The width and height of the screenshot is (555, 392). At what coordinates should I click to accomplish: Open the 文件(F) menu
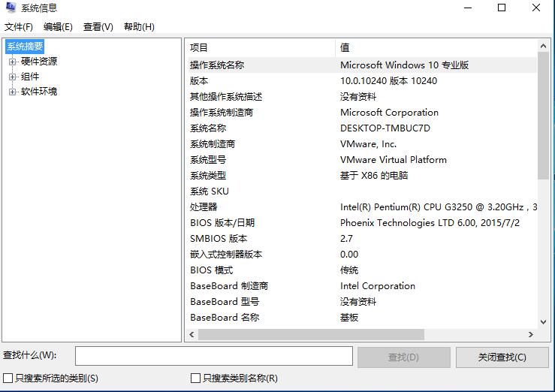(19, 27)
